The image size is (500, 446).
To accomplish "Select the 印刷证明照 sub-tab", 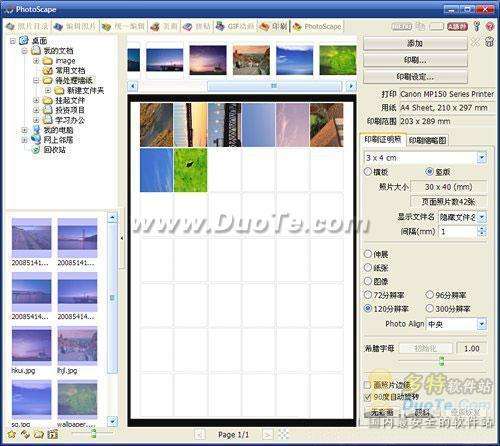I will (383, 140).
